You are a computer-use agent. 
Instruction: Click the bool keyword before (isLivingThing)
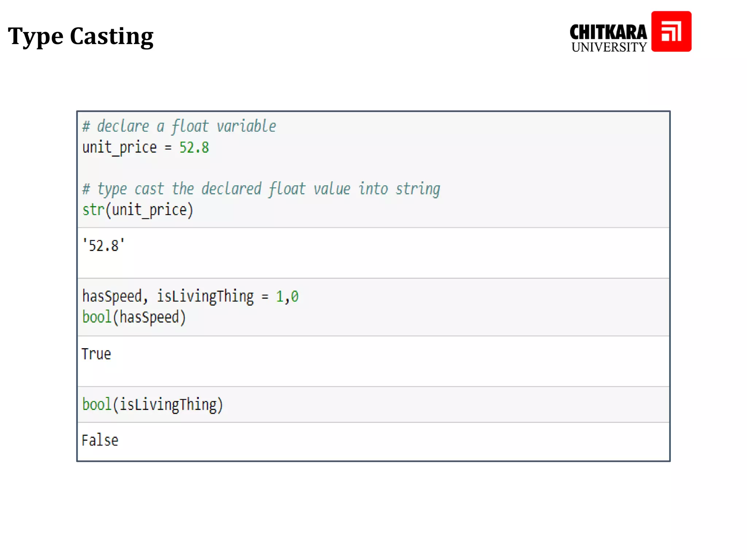97,404
